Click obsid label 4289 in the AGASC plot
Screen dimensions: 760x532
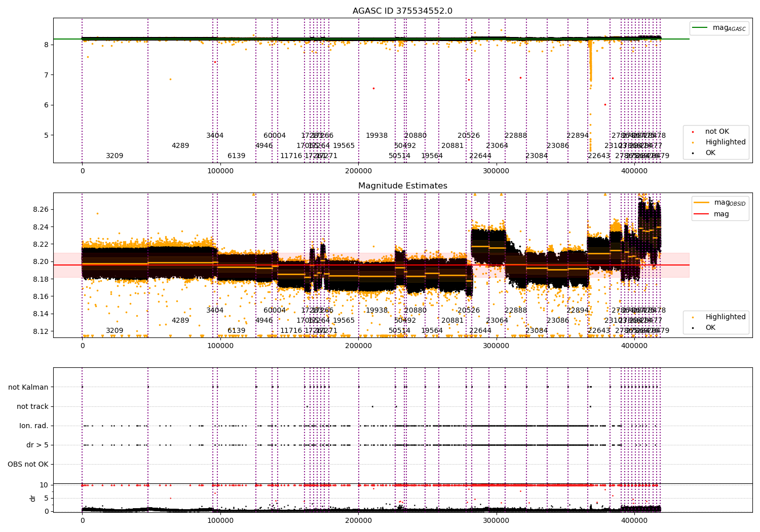[x=180, y=145]
